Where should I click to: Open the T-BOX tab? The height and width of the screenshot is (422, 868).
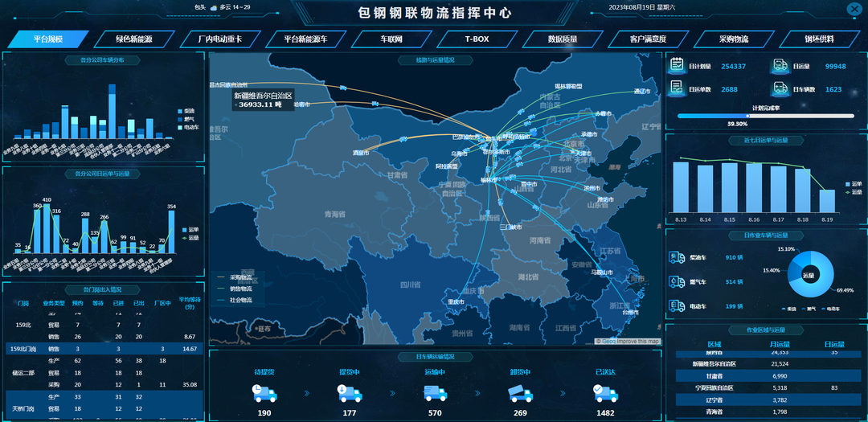point(476,39)
